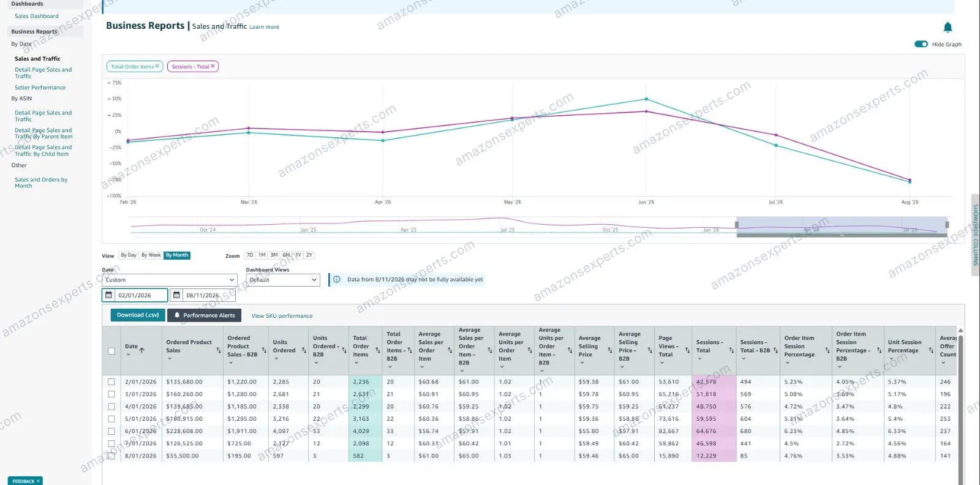Click the Download (.csv) button
Viewport: 980px width, 485px height.
click(x=138, y=315)
